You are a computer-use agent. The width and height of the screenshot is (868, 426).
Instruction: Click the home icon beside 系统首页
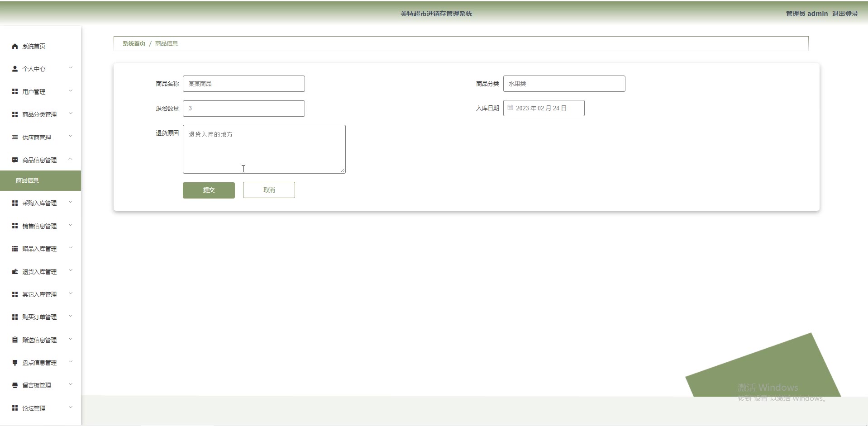point(15,46)
